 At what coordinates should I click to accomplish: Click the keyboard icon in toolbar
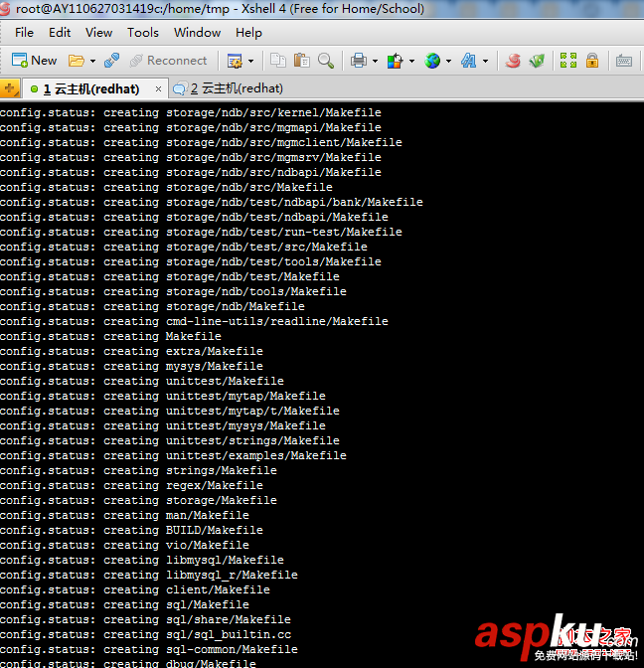(x=623, y=61)
